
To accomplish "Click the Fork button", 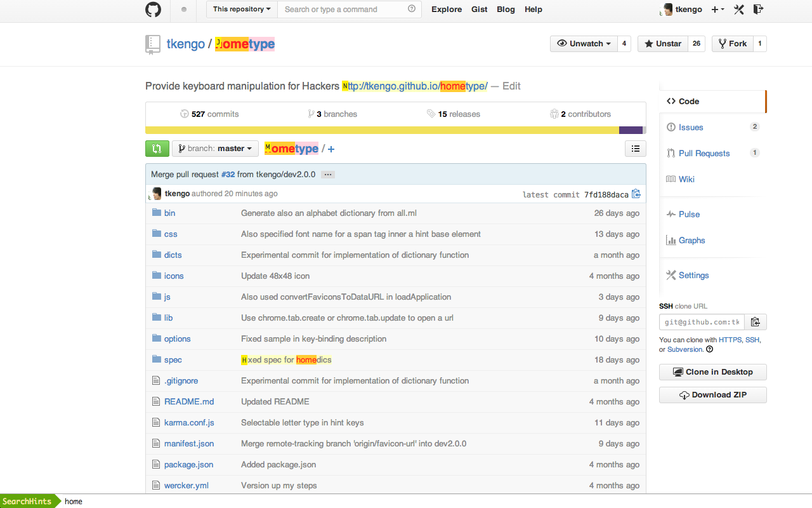I will click(x=733, y=44).
